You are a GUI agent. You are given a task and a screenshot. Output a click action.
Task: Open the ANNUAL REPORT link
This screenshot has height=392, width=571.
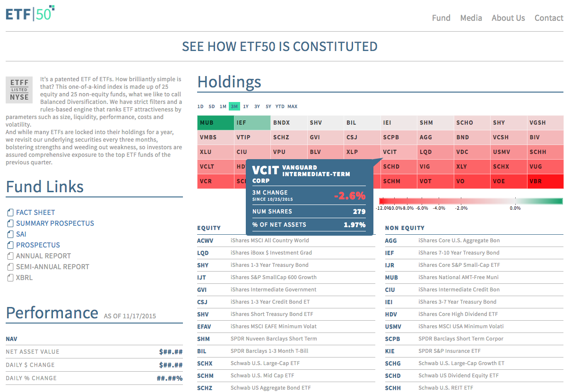click(x=43, y=256)
